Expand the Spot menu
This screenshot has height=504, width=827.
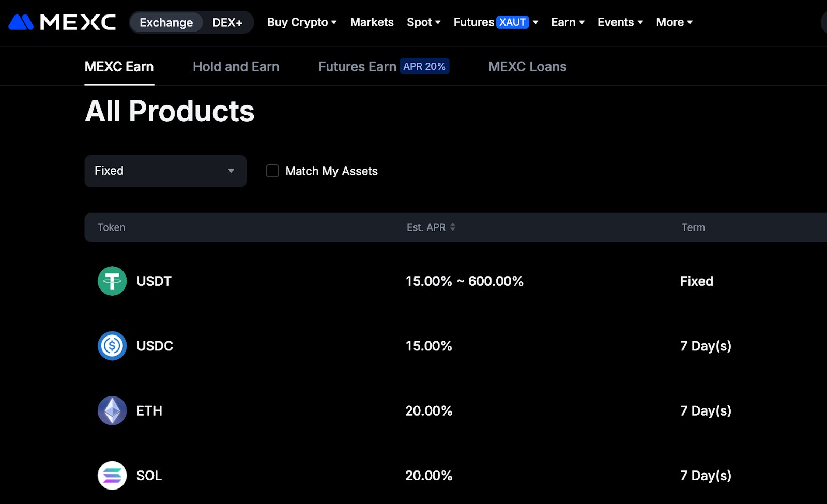tap(424, 22)
